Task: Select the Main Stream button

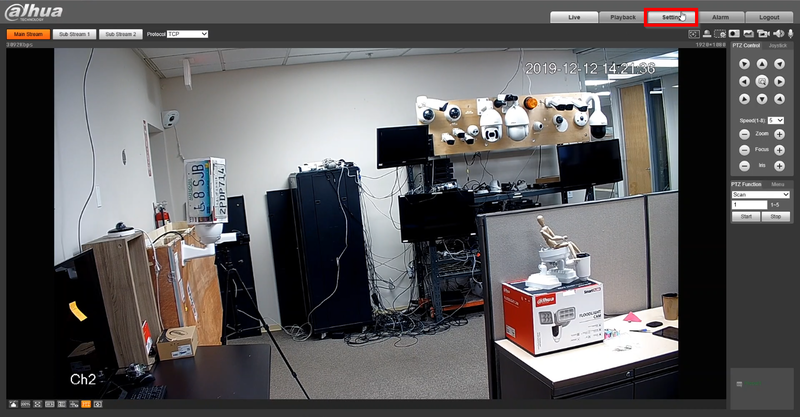Action: 28,34
